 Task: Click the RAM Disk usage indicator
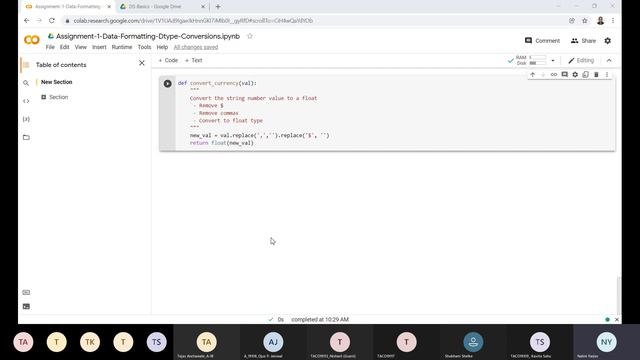pyautogui.click(x=531, y=60)
